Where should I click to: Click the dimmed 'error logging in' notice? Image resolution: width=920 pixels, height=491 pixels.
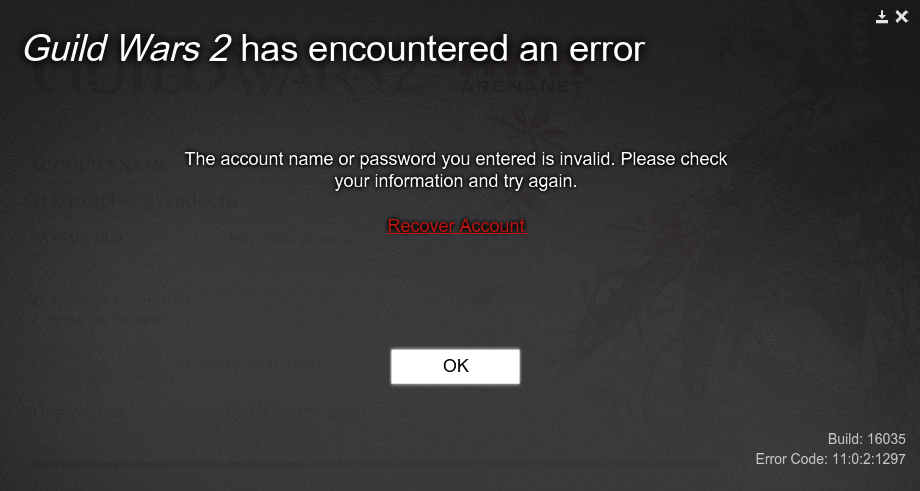197,412
